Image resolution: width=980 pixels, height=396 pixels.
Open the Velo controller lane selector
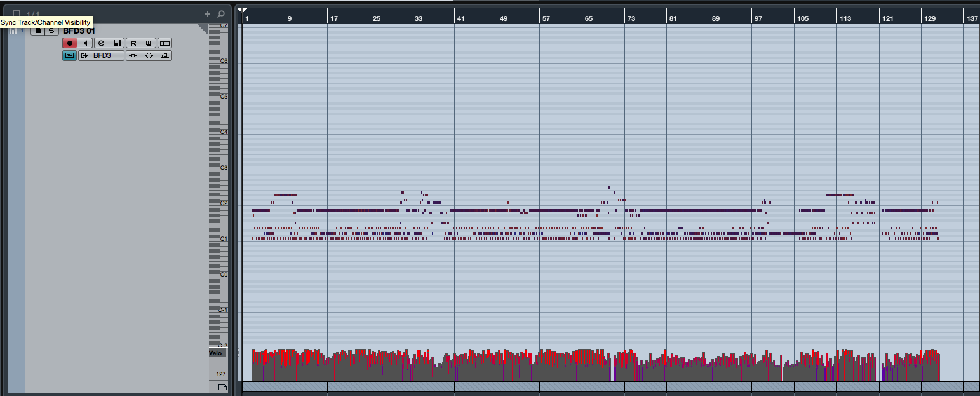click(217, 353)
